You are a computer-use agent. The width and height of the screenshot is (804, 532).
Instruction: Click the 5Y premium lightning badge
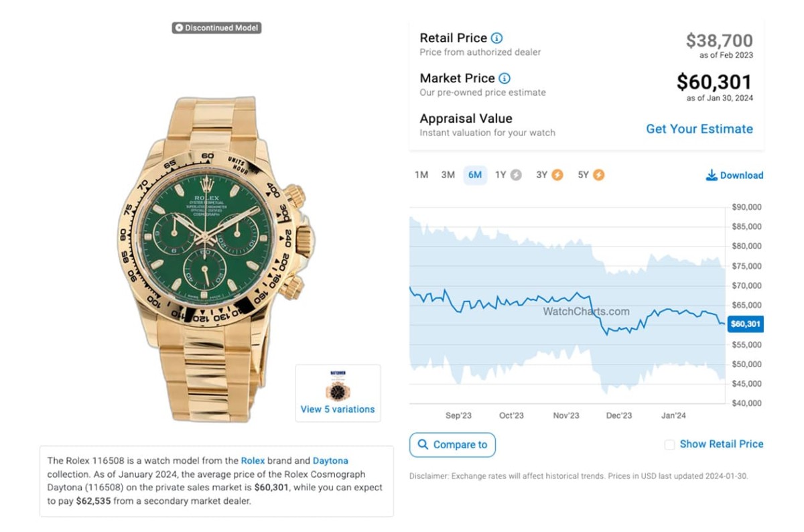(x=598, y=176)
